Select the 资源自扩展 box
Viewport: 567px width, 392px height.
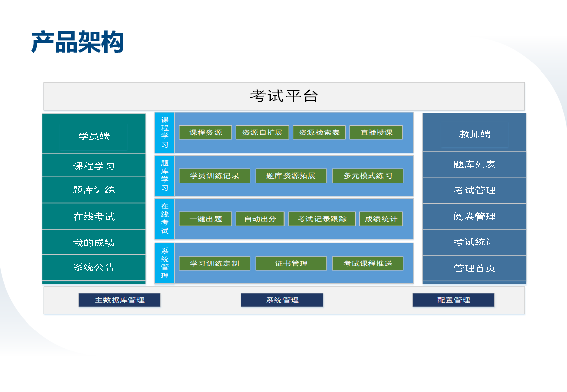(262, 133)
